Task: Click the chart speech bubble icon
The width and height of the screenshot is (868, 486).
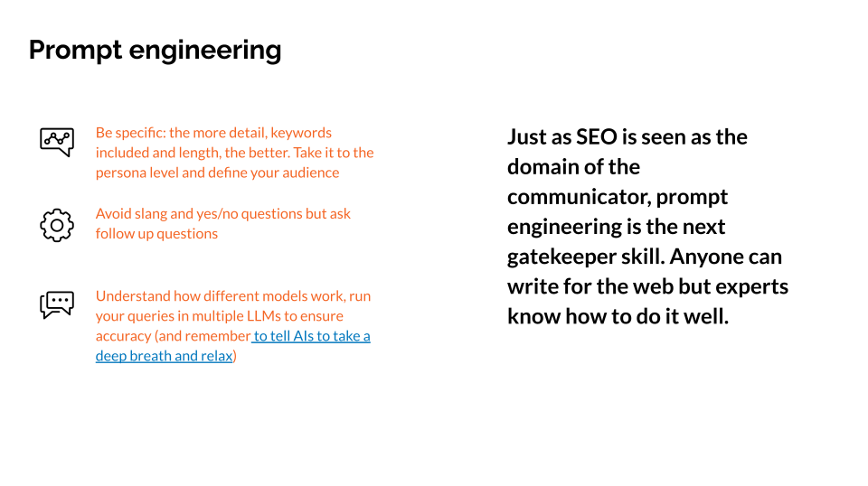Action: tap(56, 141)
